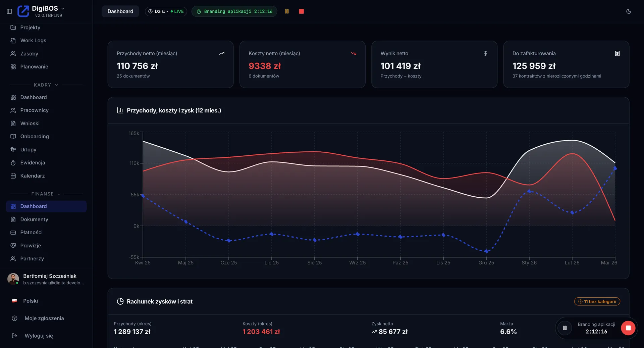644x348 pixels.
Task: Click the Koszty (okres) 1 203 461 zł value
Action: 261,332
